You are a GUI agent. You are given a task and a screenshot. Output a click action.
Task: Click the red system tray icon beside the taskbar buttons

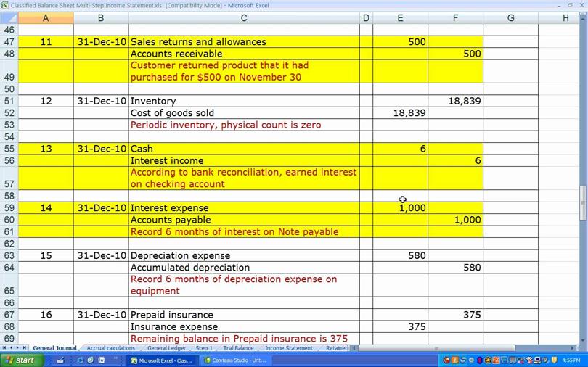(x=446, y=360)
